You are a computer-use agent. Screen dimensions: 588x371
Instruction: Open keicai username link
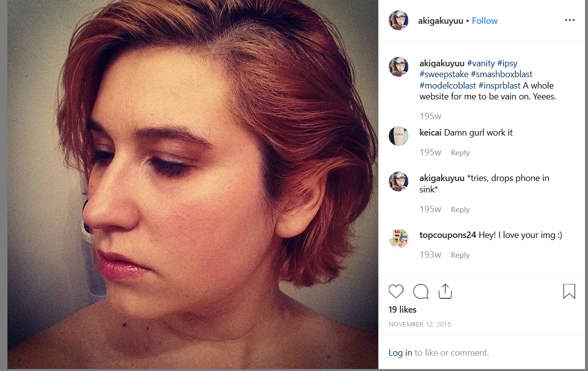(430, 133)
